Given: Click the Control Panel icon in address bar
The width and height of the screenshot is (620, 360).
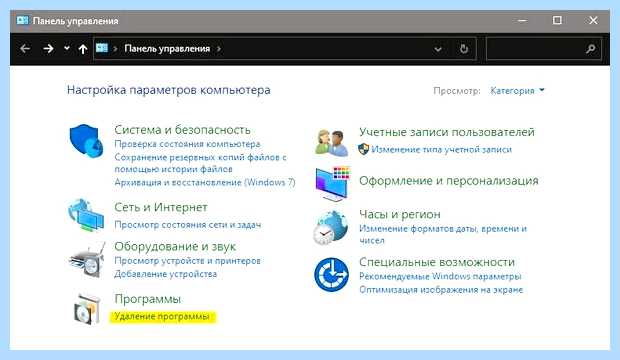Looking at the screenshot, I should (x=102, y=48).
